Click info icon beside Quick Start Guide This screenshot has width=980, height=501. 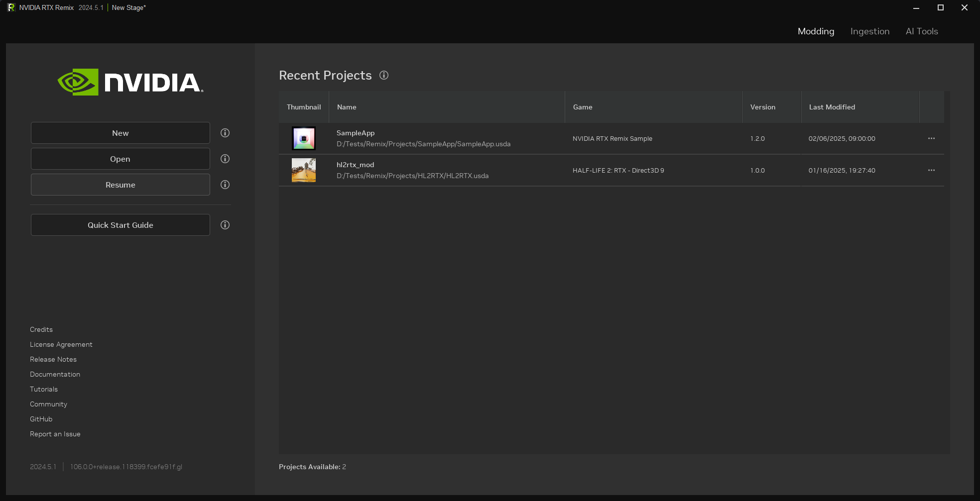[x=225, y=225]
